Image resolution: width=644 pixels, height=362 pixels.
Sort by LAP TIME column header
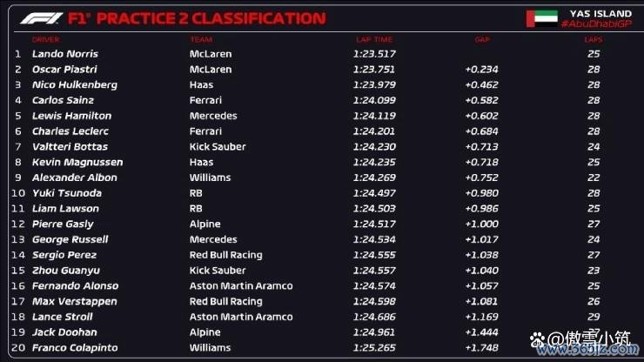pos(374,39)
